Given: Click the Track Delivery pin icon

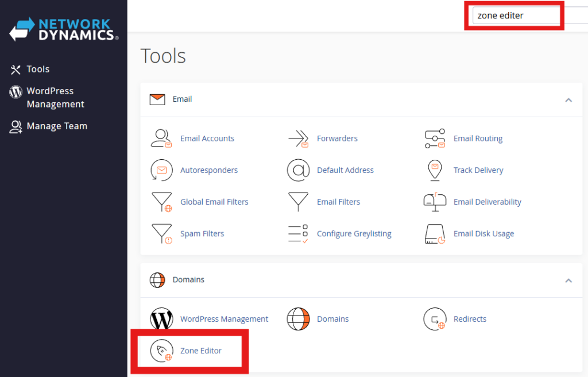Looking at the screenshot, I should [x=435, y=170].
